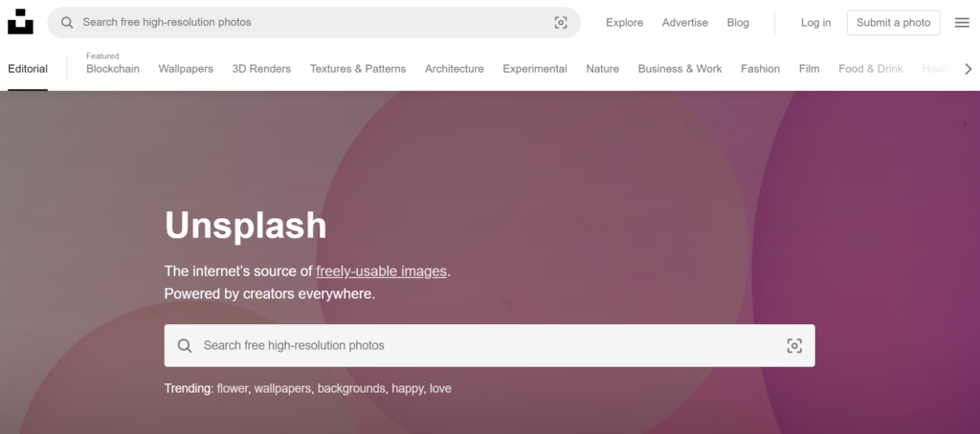Open visual search in the hero search box
The height and width of the screenshot is (434, 980).
(793, 345)
